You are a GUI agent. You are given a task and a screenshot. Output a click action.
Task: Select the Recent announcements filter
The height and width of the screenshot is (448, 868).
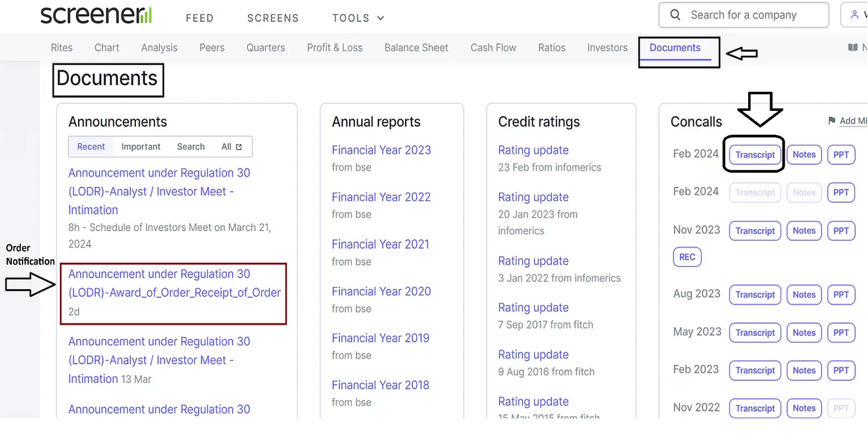click(x=91, y=147)
